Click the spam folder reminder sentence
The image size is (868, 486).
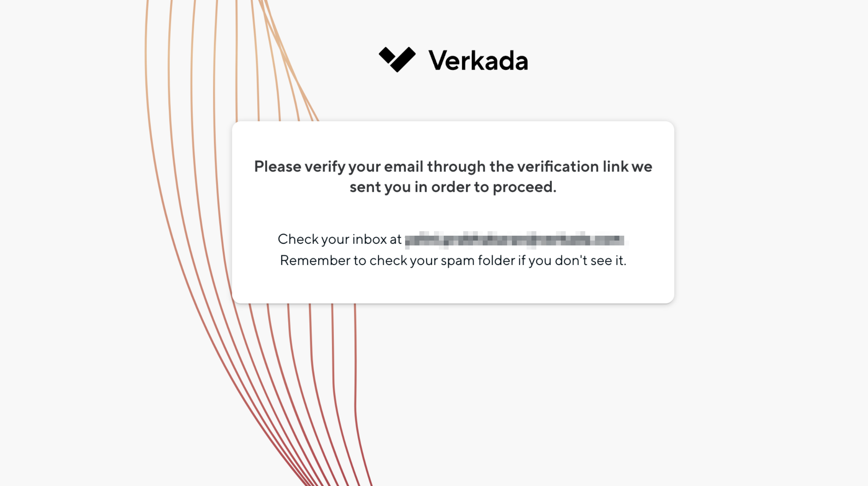coord(453,261)
